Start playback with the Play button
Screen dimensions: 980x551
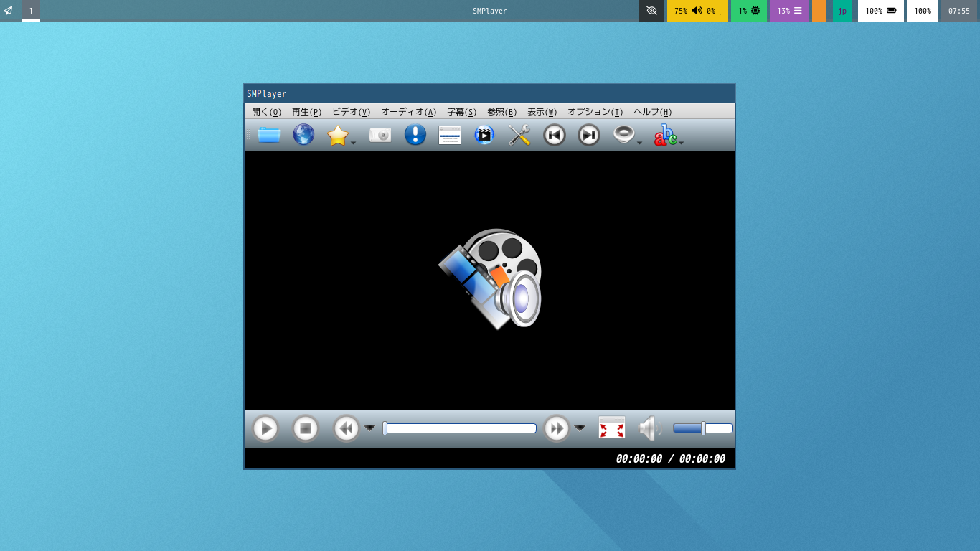point(265,428)
